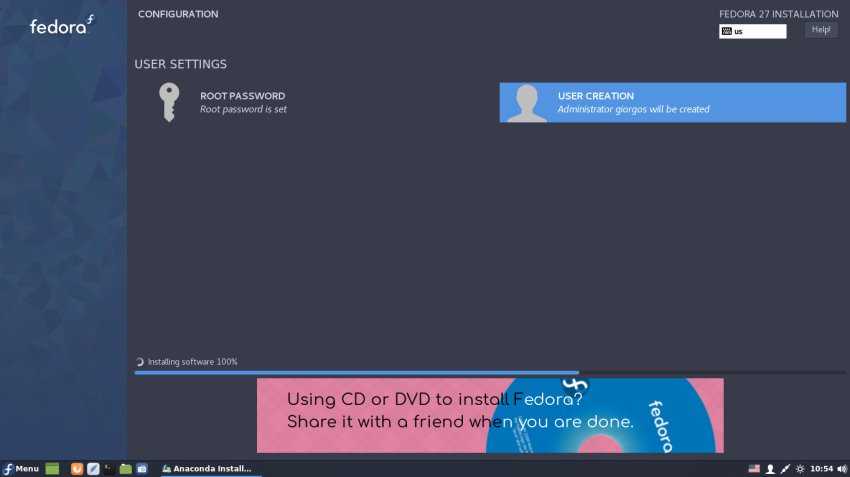This screenshot has height=477, width=850.
Task: Select Anaconda Installer taskbar window button
Action: (x=211, y=469)
